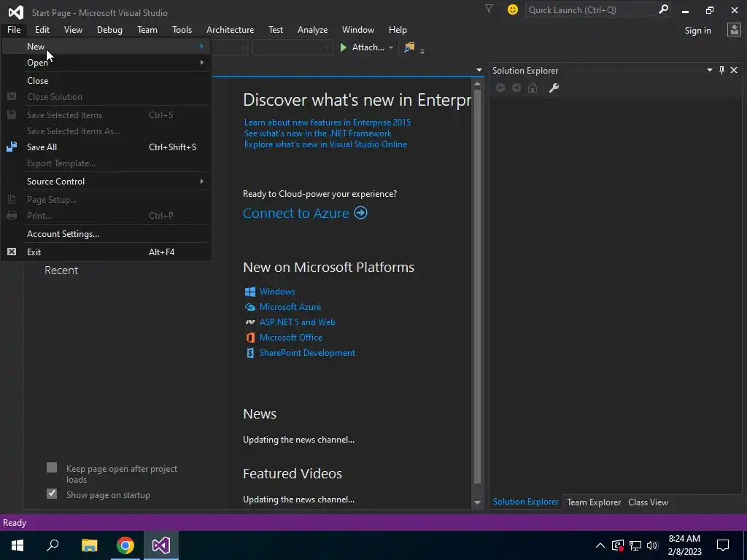
Task: Open the volume speaker tray icon
Action: [x=652, y=545]
